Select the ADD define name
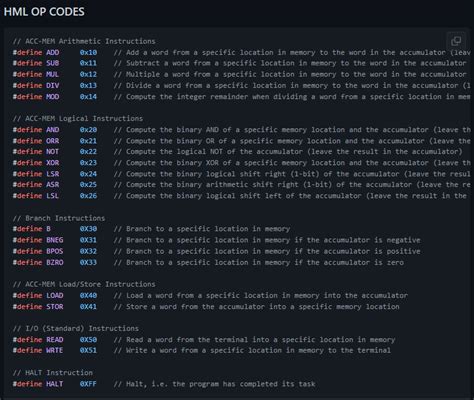 tap(53, 52)
